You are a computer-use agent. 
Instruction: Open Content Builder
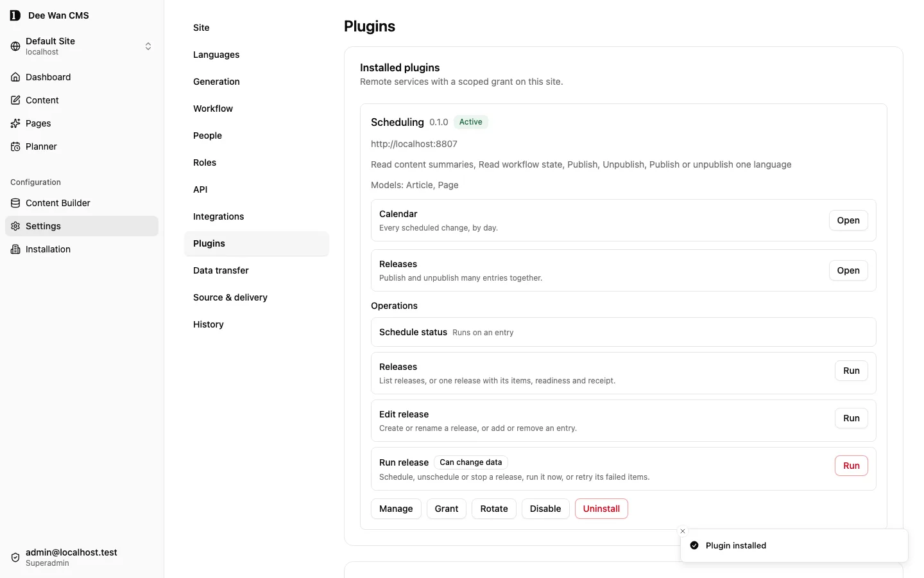pos(81,203)
